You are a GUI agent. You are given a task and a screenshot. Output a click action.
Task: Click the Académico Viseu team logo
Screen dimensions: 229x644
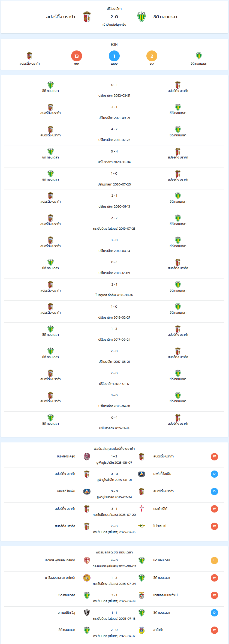(x=87, y=613)
